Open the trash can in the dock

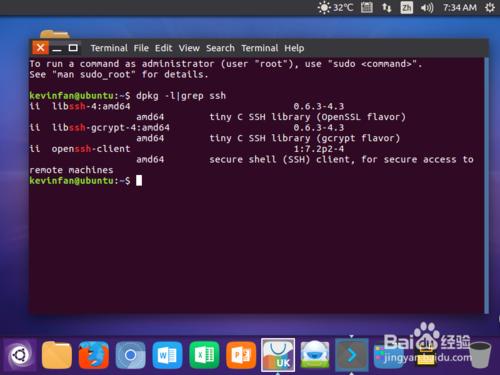(x=480, y=355)
